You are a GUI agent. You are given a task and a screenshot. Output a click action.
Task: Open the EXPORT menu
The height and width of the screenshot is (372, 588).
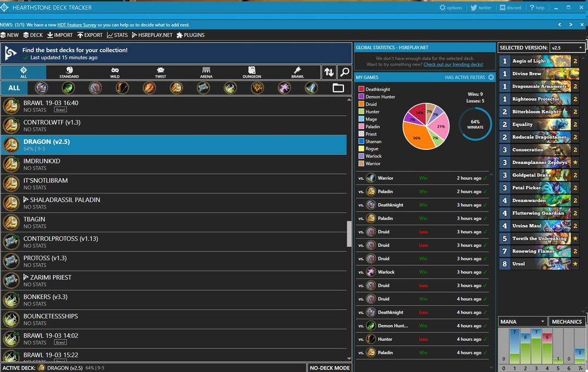coord(90,35)
